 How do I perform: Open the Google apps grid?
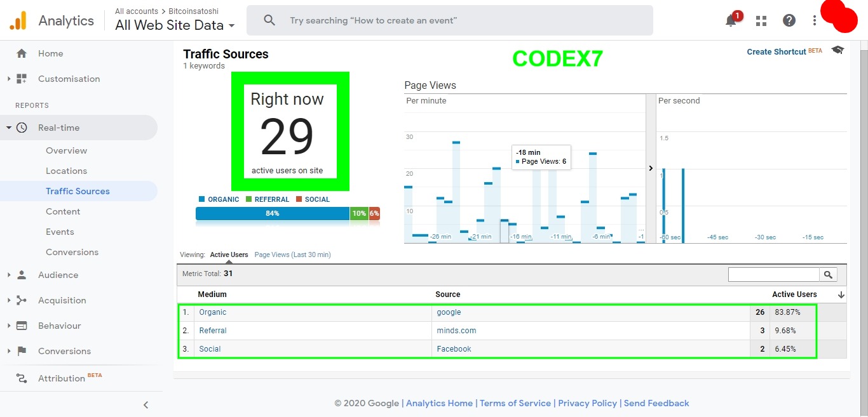point(761,20)
